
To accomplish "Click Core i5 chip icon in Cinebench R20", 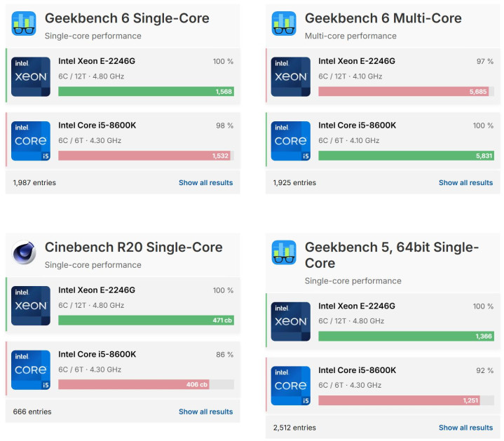I will 31,369.
